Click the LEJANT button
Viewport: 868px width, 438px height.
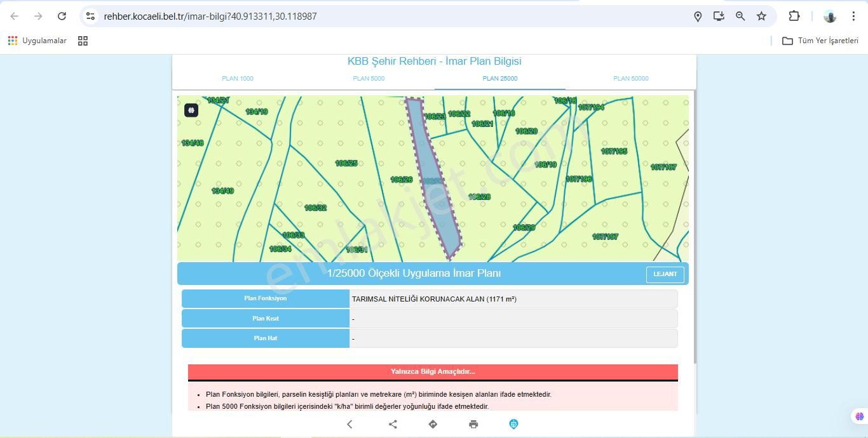click(665, 274)
